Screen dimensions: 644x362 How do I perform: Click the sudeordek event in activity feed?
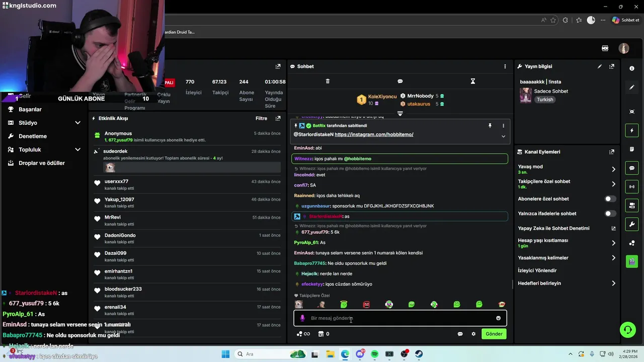pyautogui.click(x=187, y=161)
